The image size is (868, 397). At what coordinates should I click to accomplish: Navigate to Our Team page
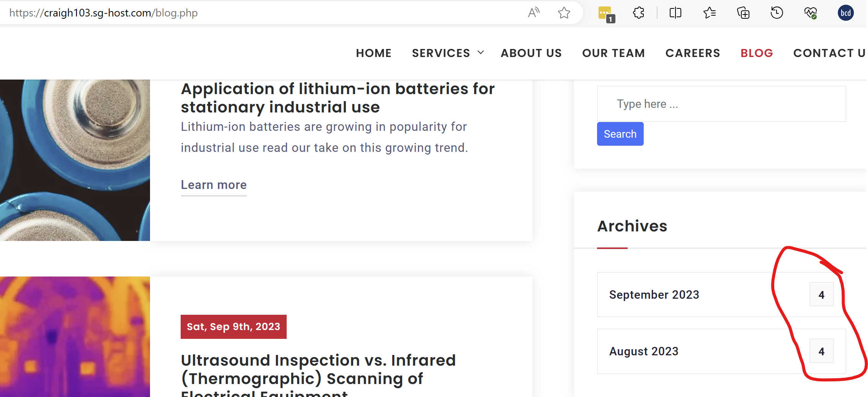[x=613, y=53]
